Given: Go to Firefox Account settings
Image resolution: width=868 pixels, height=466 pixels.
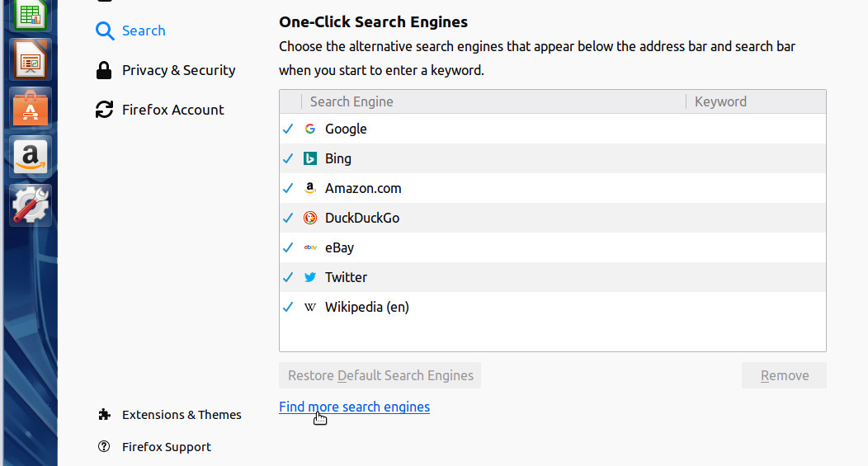Looking at the screenshot, I should click(x=172, y=110).
